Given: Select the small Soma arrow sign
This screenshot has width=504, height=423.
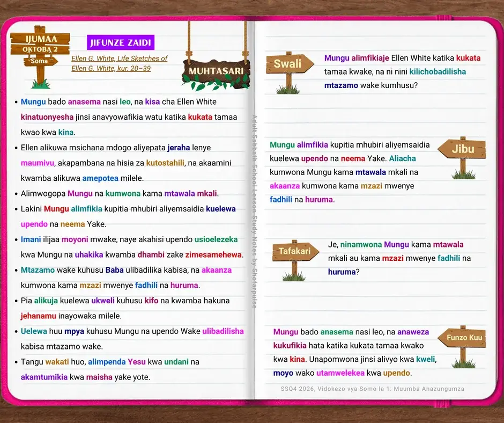Looking at the screenshot, I should (x=41, y=61).
